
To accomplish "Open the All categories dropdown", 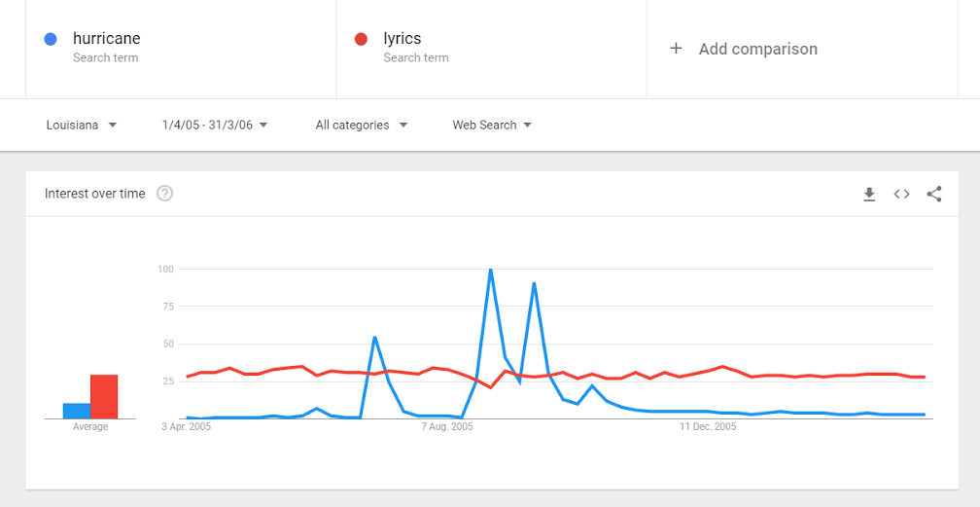I will click(x=362, y=126).
